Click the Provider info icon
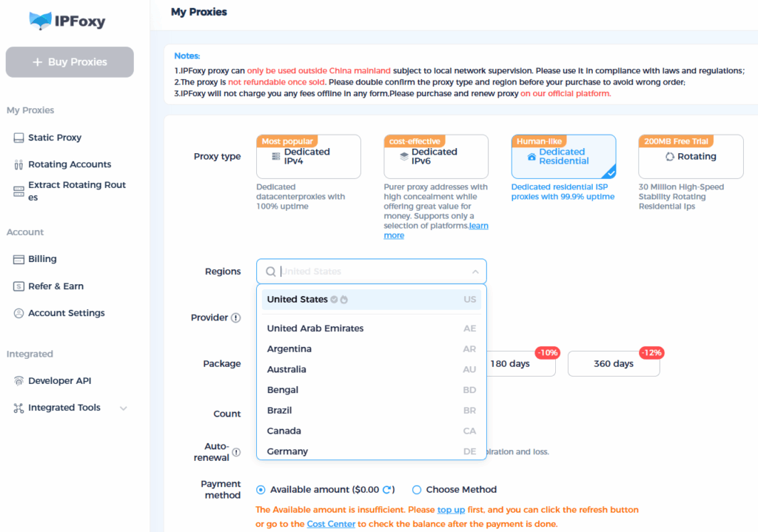The image size is (758, 532). [235, 318]
